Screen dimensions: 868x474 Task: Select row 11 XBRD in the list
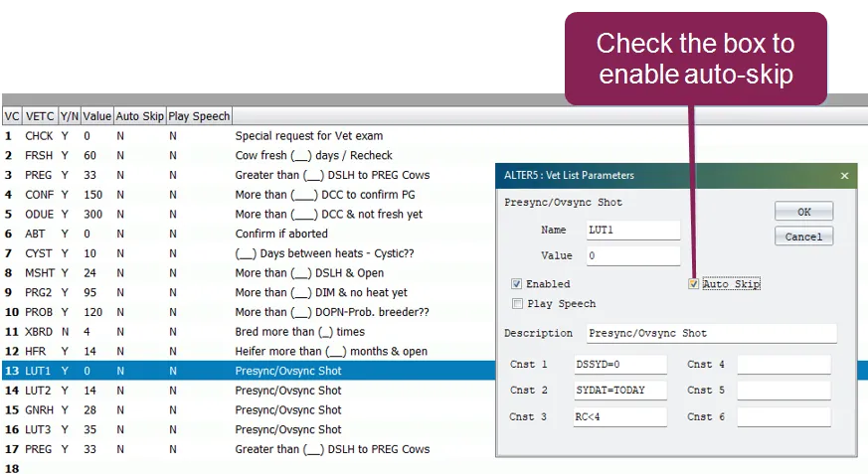248,332
